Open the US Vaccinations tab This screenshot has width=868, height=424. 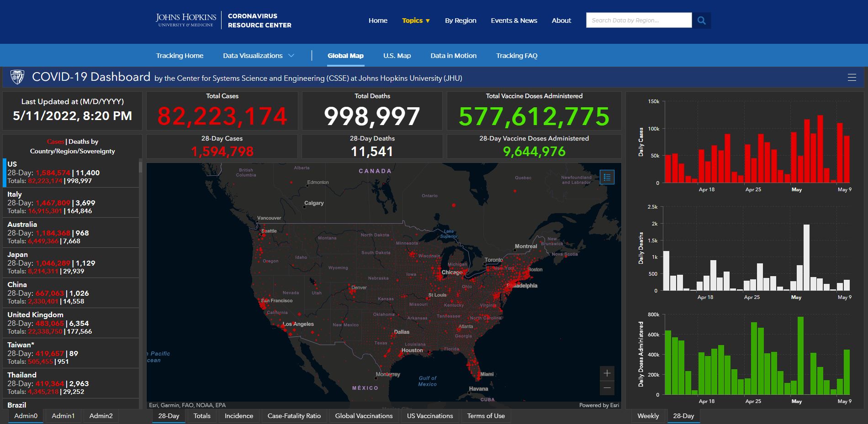430,416
